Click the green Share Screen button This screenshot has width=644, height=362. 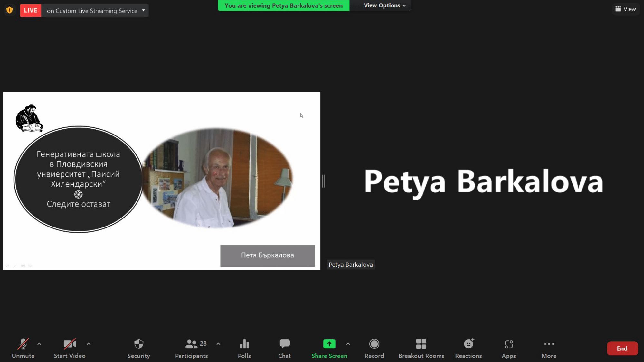tap(329, 348)
